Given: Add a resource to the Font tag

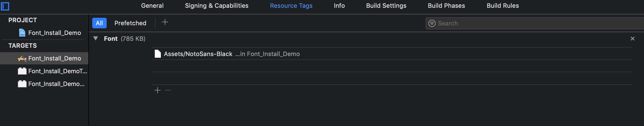Looking at the screenshot, I should click(x=158, y=90).
